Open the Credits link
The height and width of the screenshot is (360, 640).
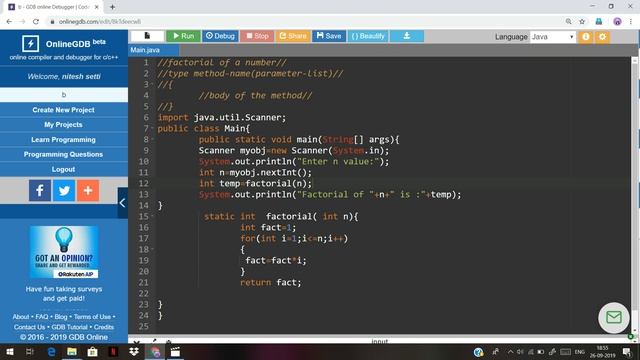[104, 327]
